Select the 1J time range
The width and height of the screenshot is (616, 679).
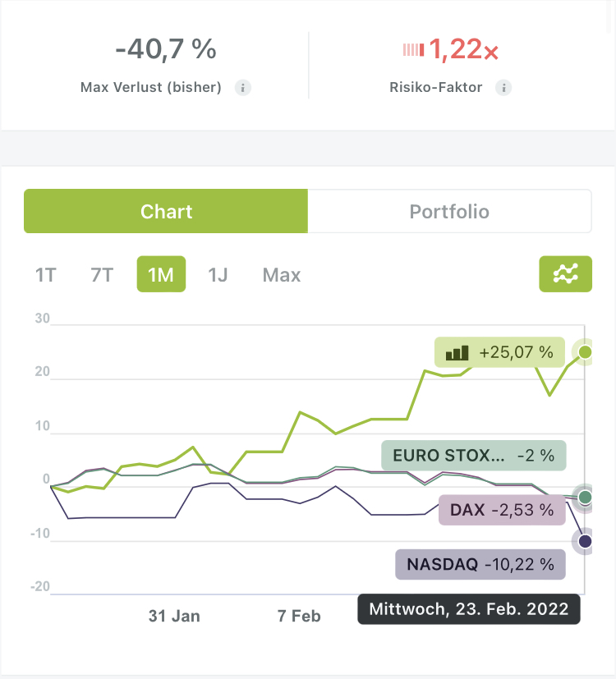218,275
